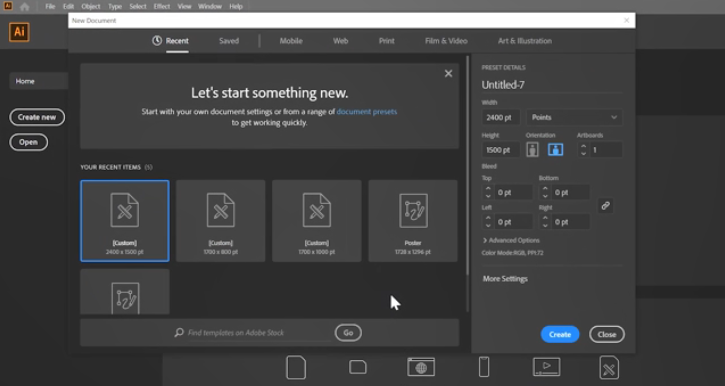This screenshot has width=725, height=386.
Task: Click the Close button in dialog
Action: pyautogui.click(x=607, y=334)
